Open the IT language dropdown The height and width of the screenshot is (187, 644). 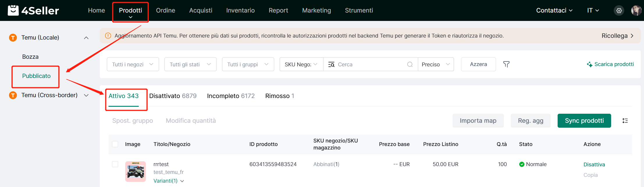click(593, 10)
